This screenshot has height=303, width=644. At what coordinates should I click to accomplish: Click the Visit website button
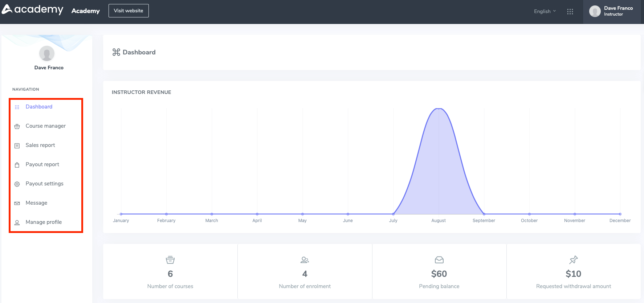pyautogui.click(x=129, y=11)
